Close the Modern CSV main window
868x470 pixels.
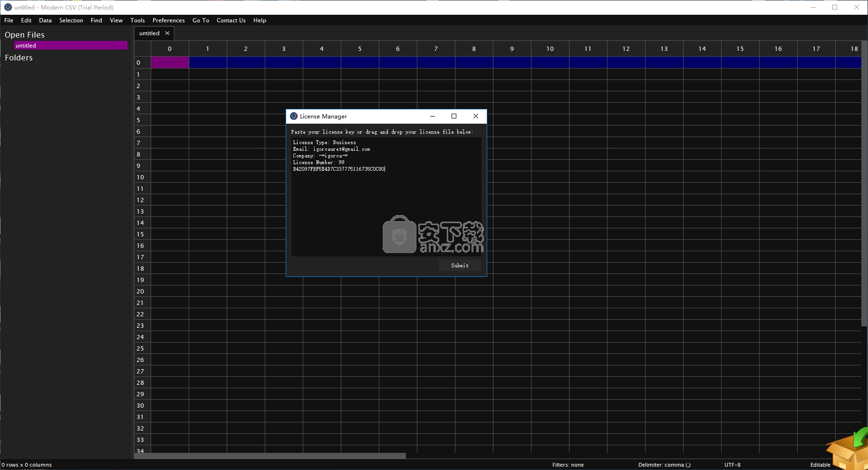pos(857,7)
